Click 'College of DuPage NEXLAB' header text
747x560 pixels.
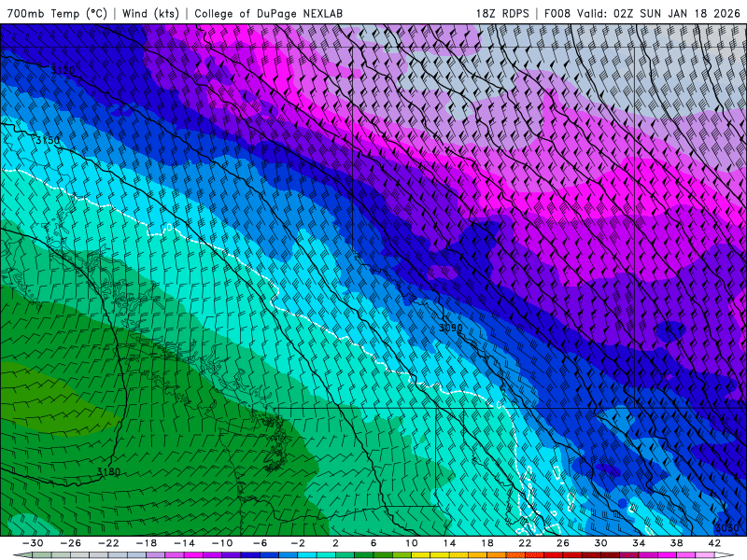tap(268, 13)
